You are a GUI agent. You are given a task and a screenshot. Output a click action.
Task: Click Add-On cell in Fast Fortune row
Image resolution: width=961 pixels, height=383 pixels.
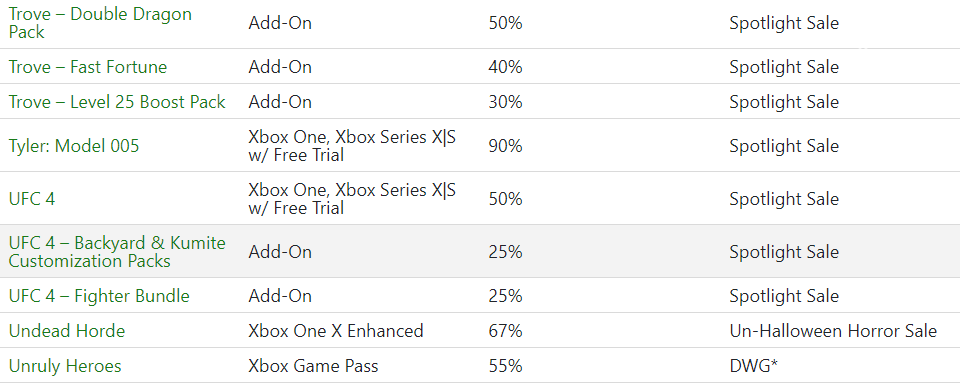(x=280, y=67)
